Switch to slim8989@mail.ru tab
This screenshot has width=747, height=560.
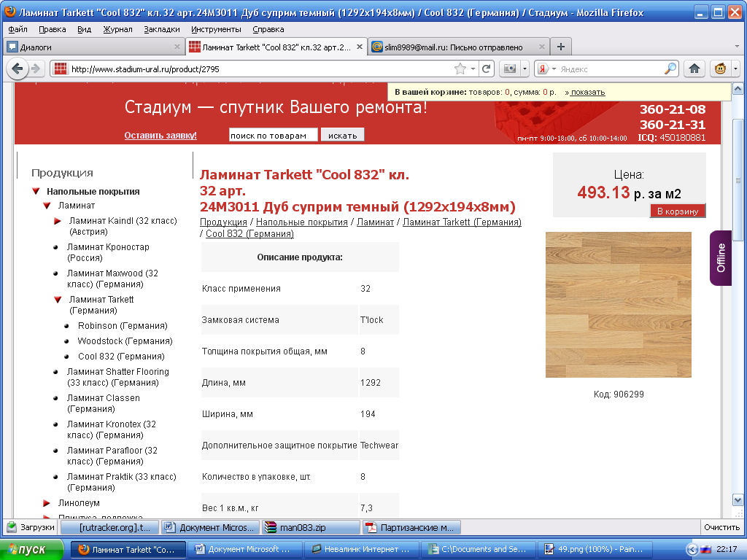coord(459,47)
